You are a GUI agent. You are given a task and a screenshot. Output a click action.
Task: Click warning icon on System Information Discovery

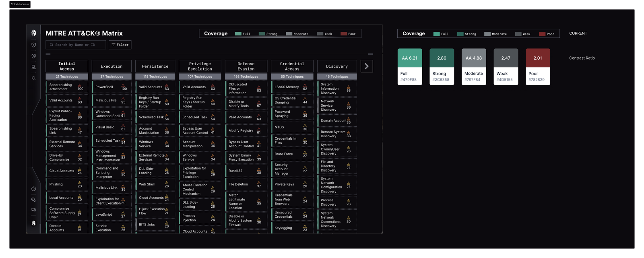[349, 87]
